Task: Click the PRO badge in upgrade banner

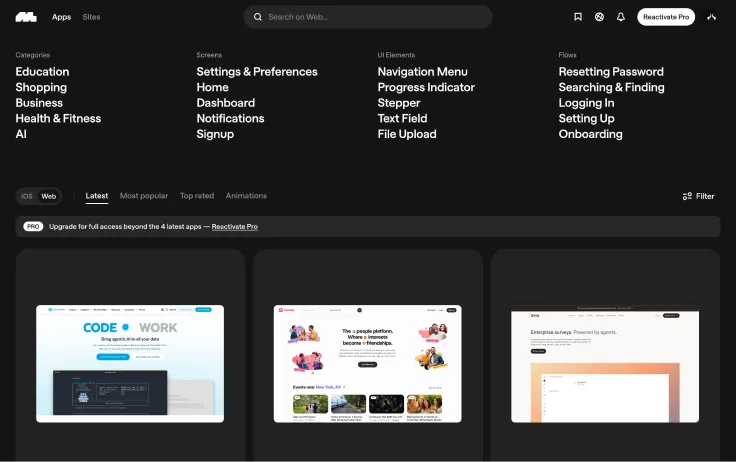Action: coord(33,226)
